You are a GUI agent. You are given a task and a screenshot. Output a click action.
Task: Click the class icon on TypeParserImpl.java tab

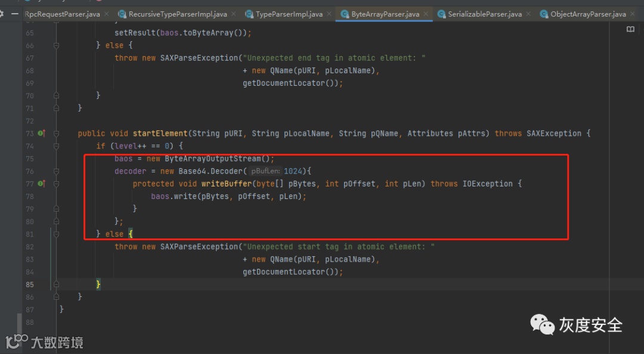click(x=249, y=14)
